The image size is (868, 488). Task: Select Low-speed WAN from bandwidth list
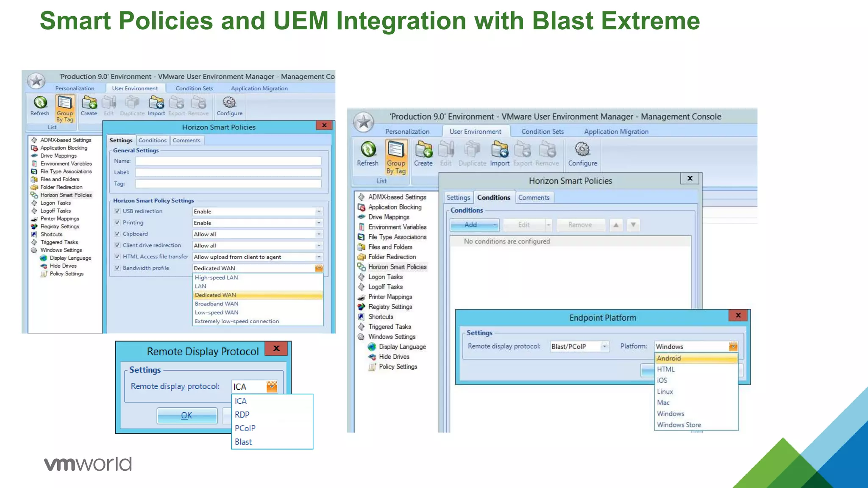click(258, 313)
